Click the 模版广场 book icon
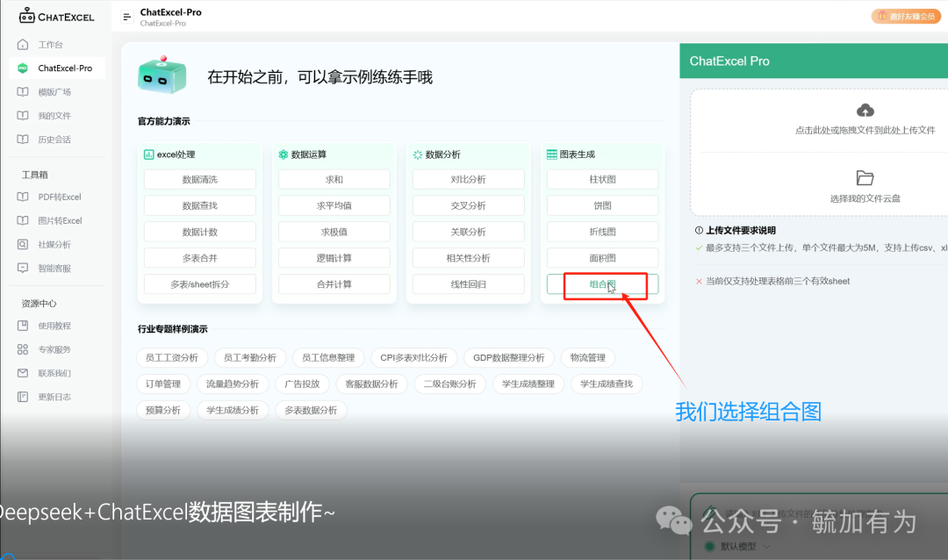Screen dimensions: 948x560 23,92
